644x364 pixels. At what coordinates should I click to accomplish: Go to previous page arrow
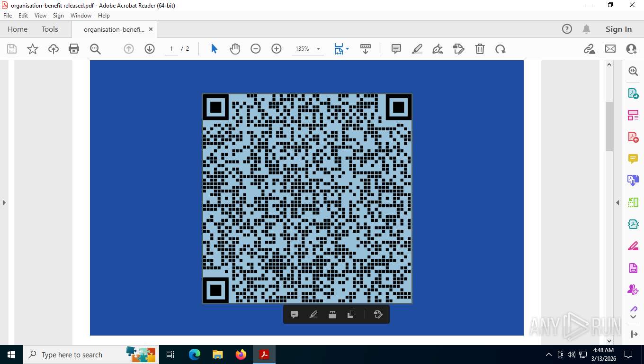coord(129,49)
